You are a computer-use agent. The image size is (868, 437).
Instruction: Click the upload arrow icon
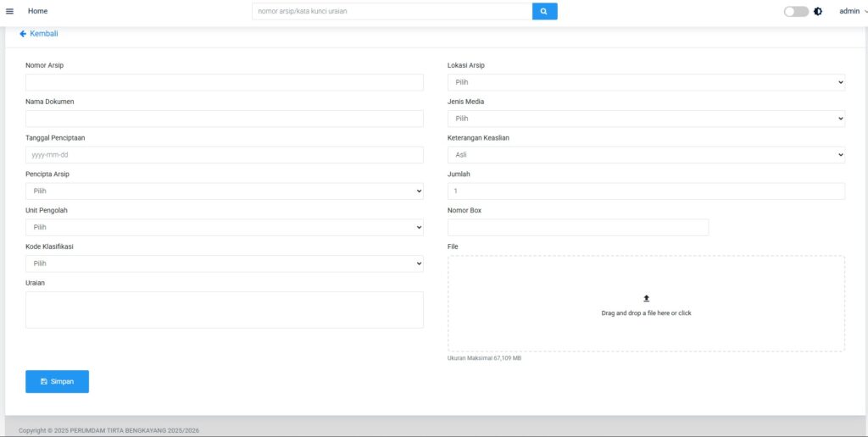click(646, 299)
